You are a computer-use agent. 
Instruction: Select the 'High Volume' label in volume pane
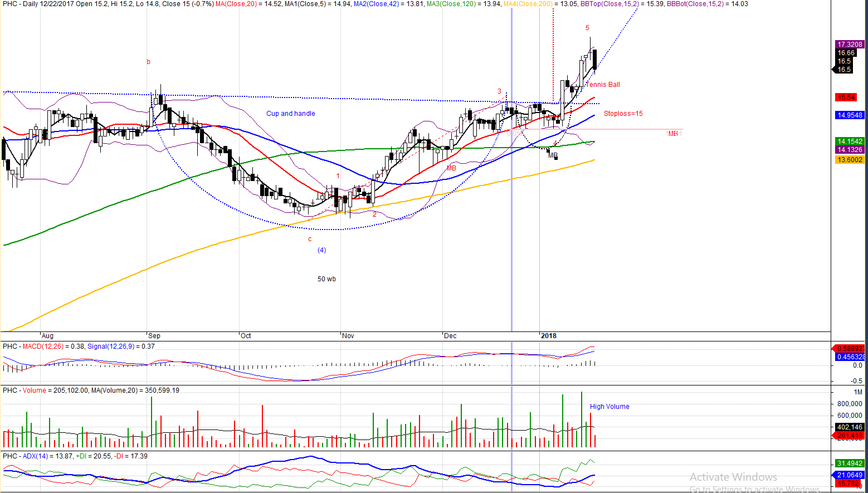(609, 407)
